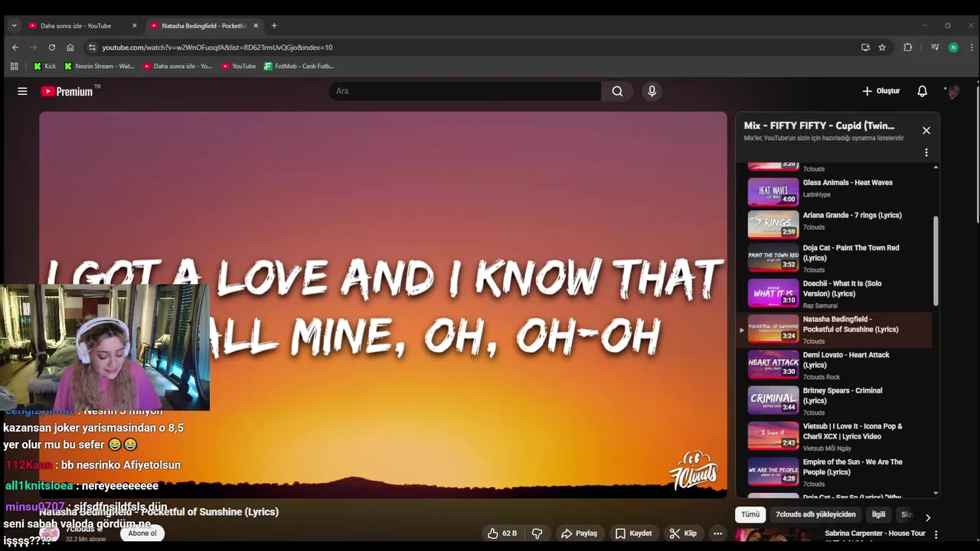Open Kick bookmark
The width and height of the screenshot is (980, 551).
click(44, 66)
